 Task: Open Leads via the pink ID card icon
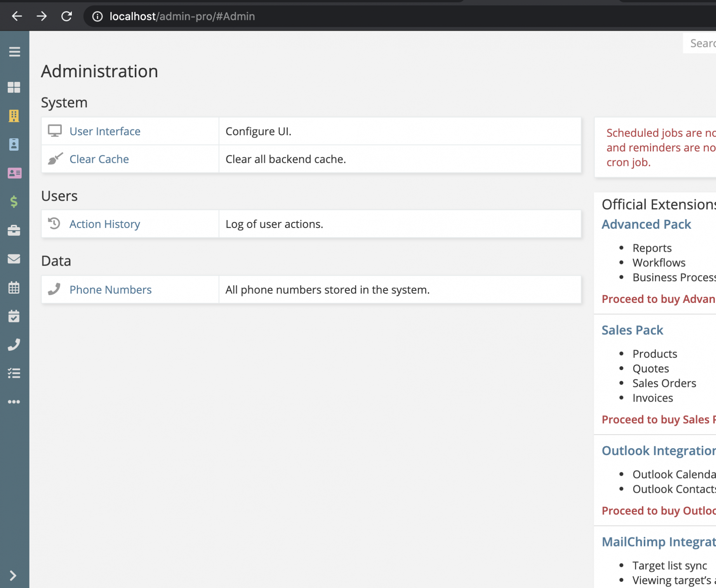tap(14, 173)
